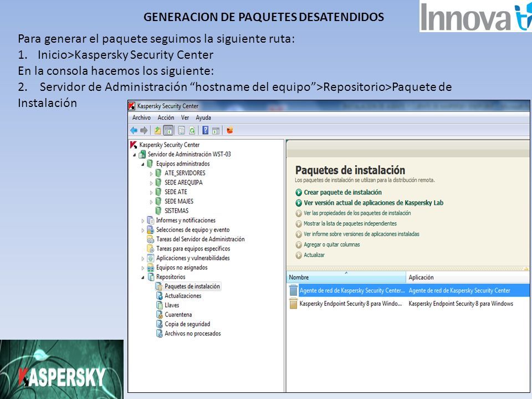Expand Aplicaciones y vulnerabilidades node
Viewport: 532px width, 399px height.
(143, 259)
